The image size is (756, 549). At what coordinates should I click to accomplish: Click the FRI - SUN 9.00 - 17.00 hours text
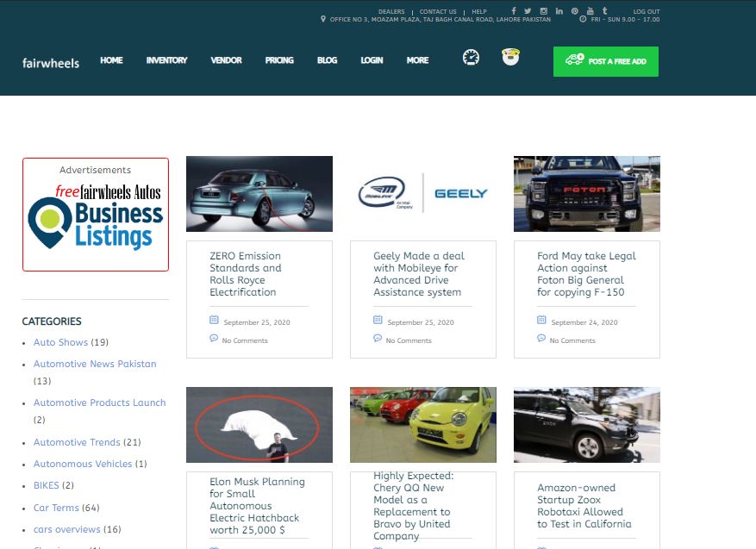[x=625, y=20]
